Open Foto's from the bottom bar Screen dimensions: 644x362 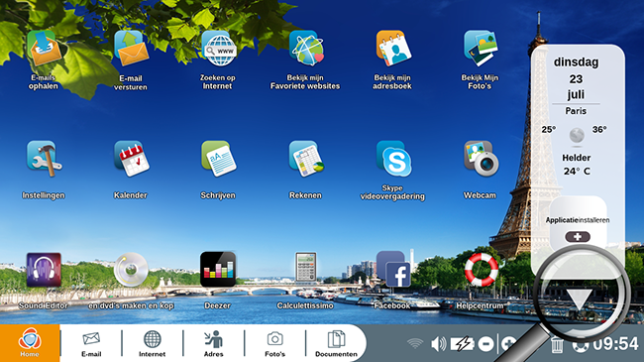click(274, 344)
